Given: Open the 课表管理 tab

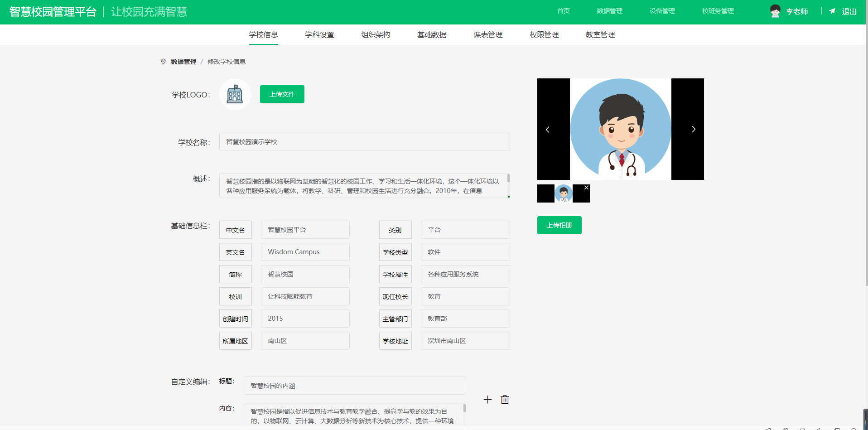Looking at the screenshot, I should (x=487, y=34).
